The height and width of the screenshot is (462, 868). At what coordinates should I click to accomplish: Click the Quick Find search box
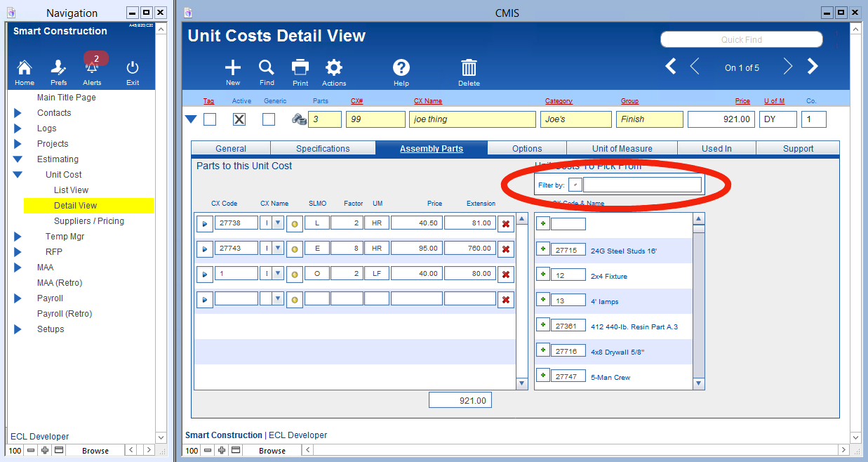tap(742, 39)
